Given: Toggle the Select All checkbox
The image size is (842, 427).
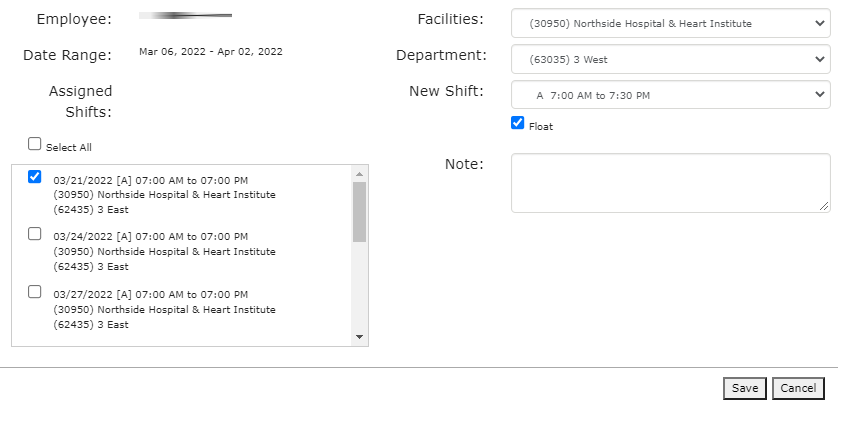Looking at the screenshot, I should (35, 144).
